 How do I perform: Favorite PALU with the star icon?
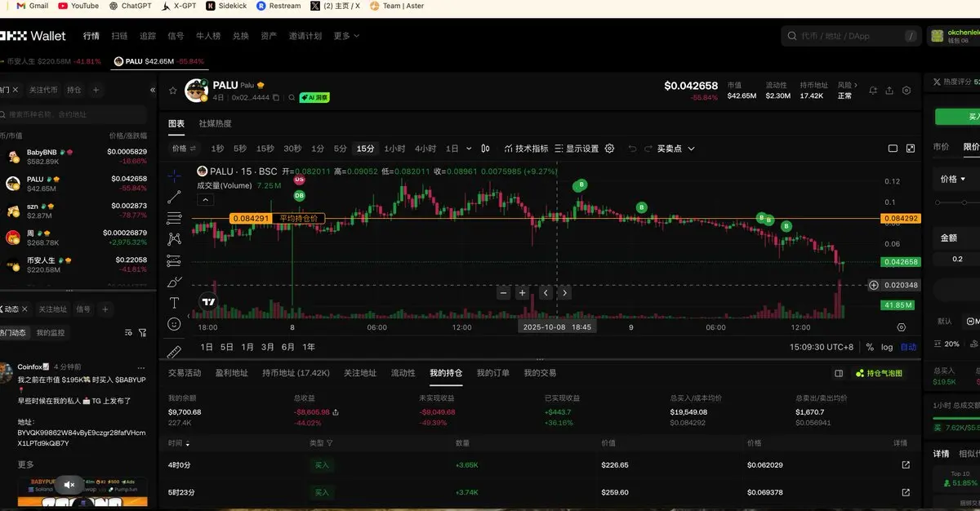click(x=173, y=91)
